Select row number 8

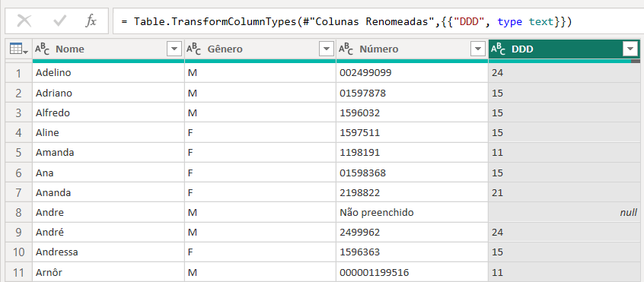pos(18,212)
